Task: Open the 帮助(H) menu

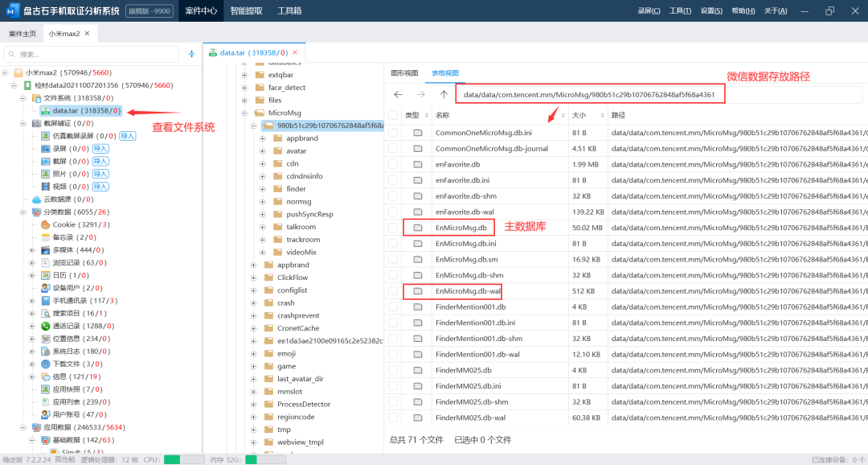Action: pyautogui.click(x=743, y=10)
